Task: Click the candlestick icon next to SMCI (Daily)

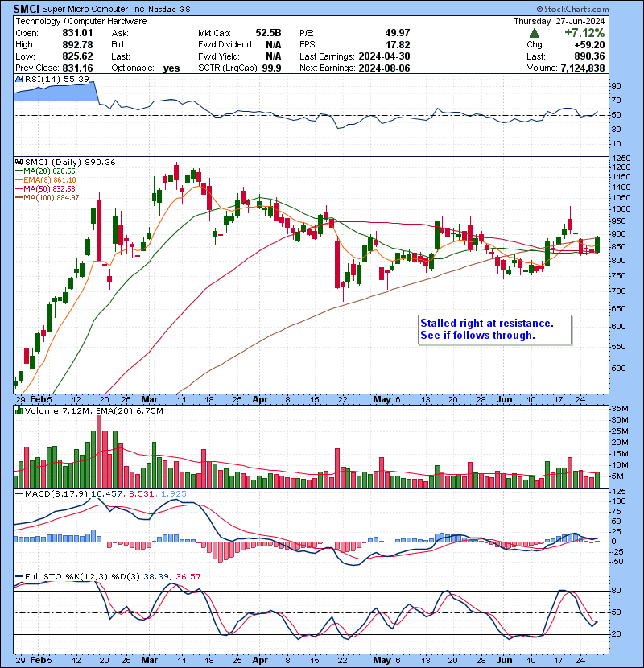Action: [x=19, y=162]
